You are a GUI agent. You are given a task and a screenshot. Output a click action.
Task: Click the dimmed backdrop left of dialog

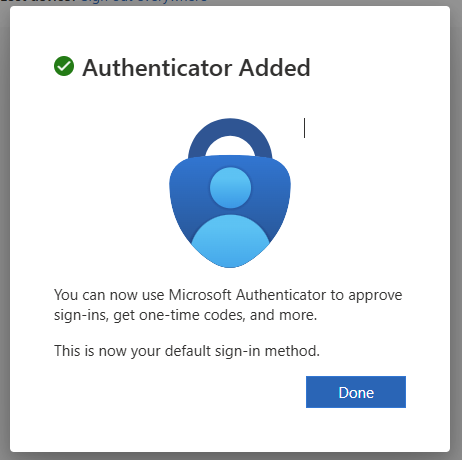tap(5, 230)
